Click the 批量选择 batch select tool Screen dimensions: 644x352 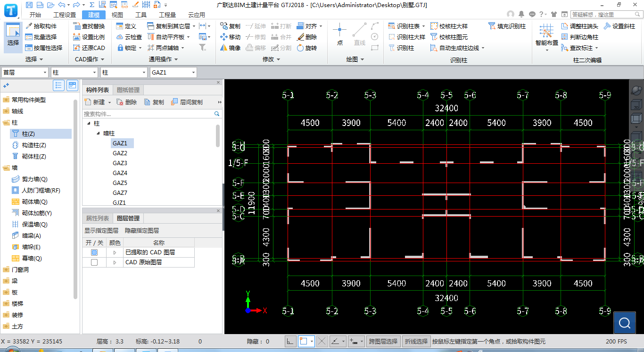(x=41, y=37)
